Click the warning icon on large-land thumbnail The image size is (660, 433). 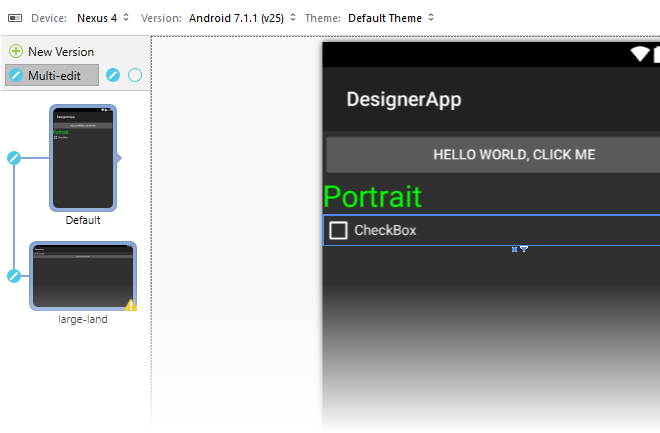coord(131,305)
